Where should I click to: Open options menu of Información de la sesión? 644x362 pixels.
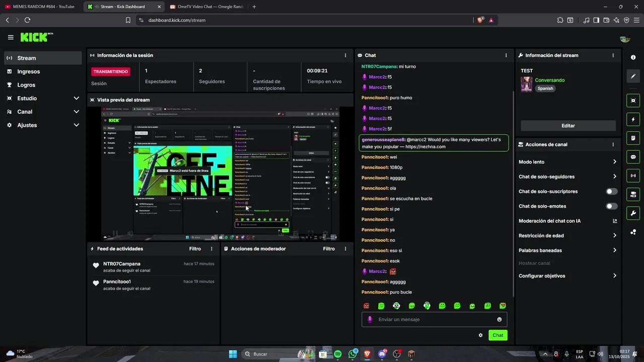[x=345, y=55]
